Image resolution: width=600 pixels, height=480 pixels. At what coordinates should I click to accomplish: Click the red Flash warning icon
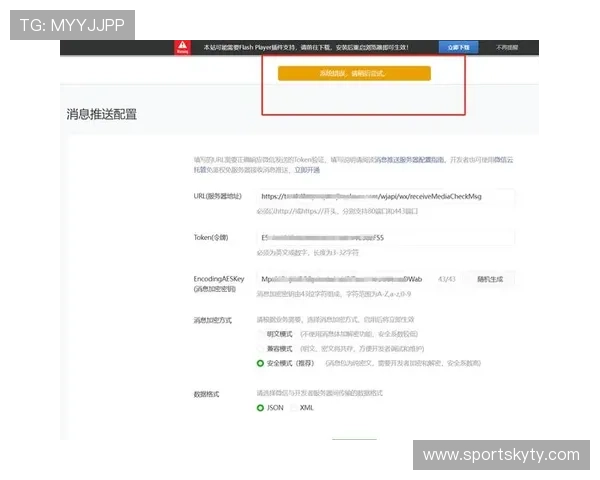pyautogui.click(x=183, y=47)
